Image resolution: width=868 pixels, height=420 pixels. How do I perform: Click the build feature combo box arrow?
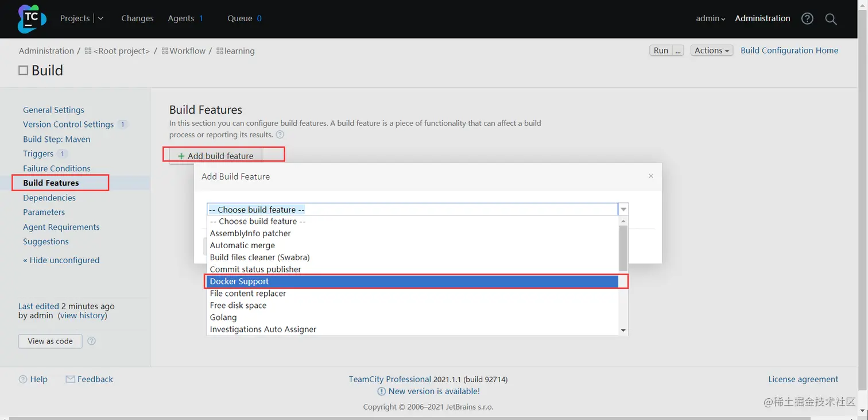[623, 210]
